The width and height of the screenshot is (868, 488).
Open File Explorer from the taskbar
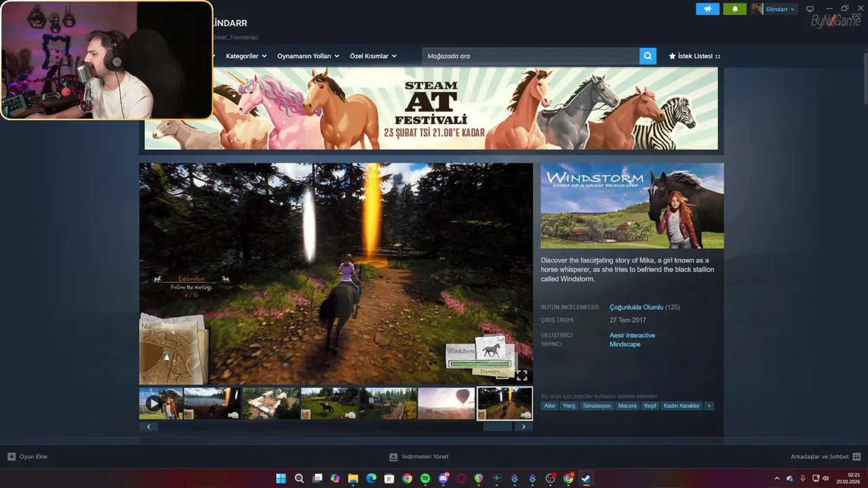353,479
